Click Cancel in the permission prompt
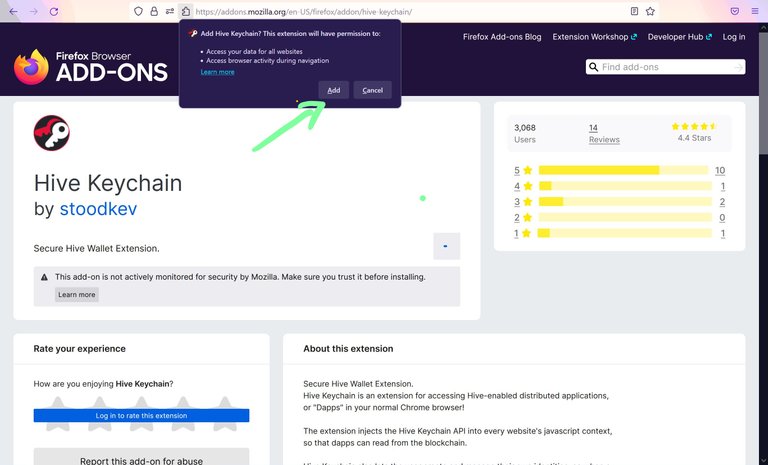This screenshot has height=465, width=768. [x=372, y=90]
